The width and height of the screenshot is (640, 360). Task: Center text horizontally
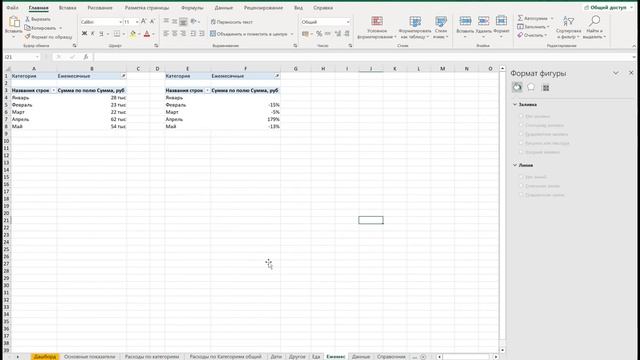click(175, 33)
